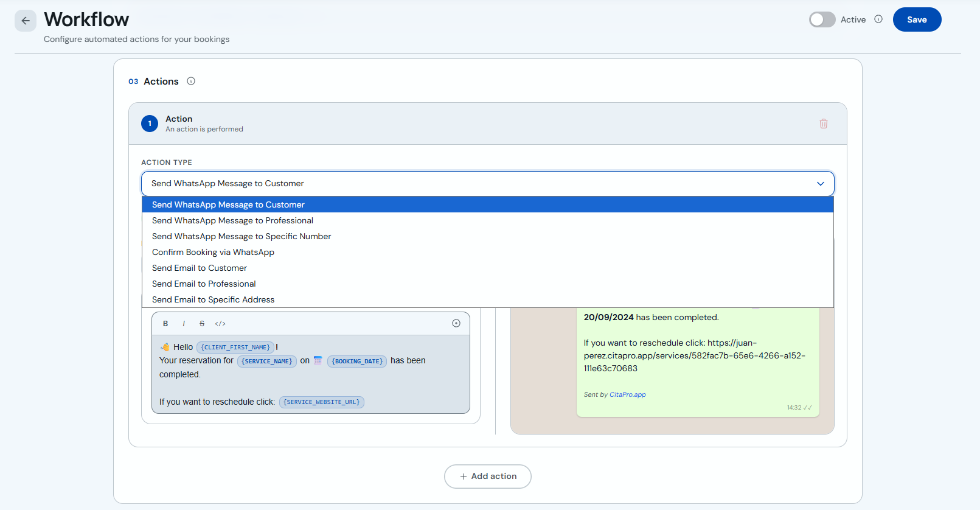Click the SERVICE_NAME variable tag
Viewport: 980px width, 510px height.
click(266, 362)
